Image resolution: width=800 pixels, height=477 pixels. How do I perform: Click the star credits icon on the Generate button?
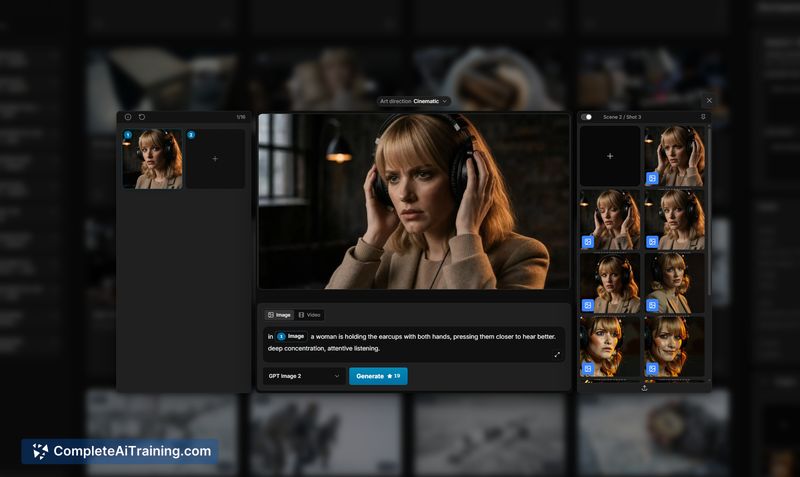[390, 376]
